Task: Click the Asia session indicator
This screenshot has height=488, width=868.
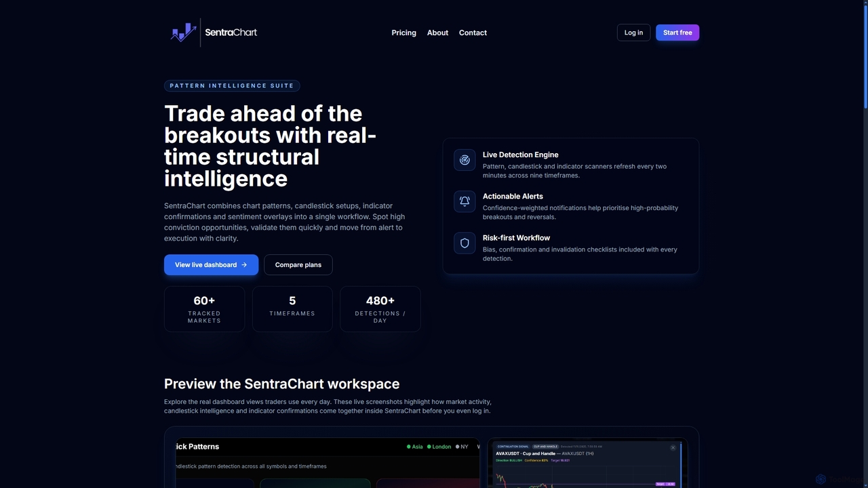Action: click(x=415, y=447)
